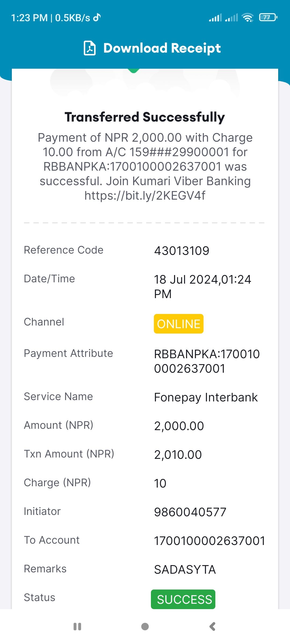Tap the Android recent apps button

[x=77, y=627]
